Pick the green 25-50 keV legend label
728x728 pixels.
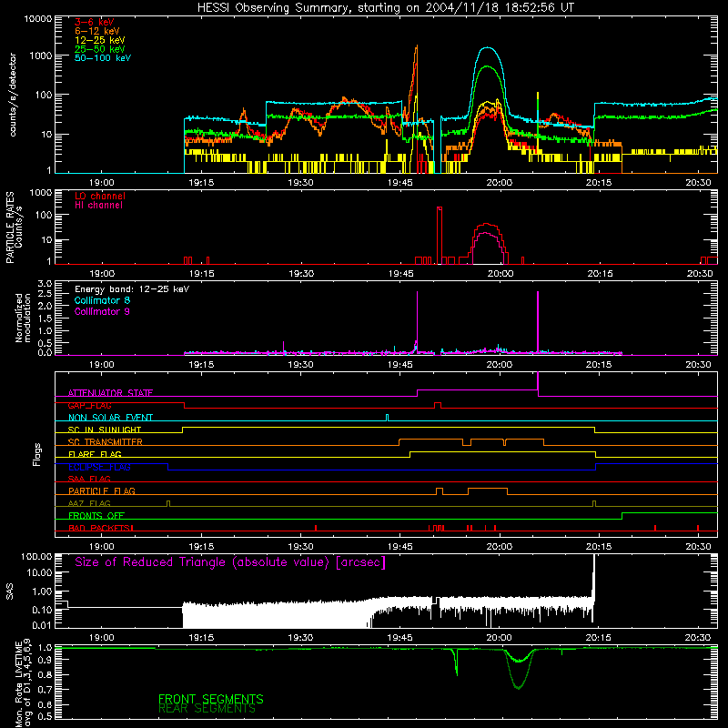click(100, 49)
